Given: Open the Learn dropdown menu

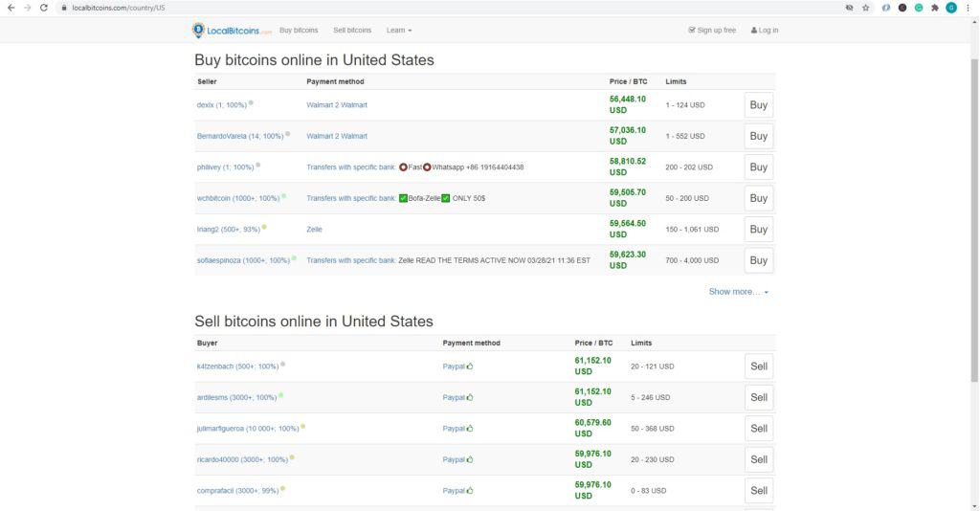Looking at the screenshot, I should 399,30.
